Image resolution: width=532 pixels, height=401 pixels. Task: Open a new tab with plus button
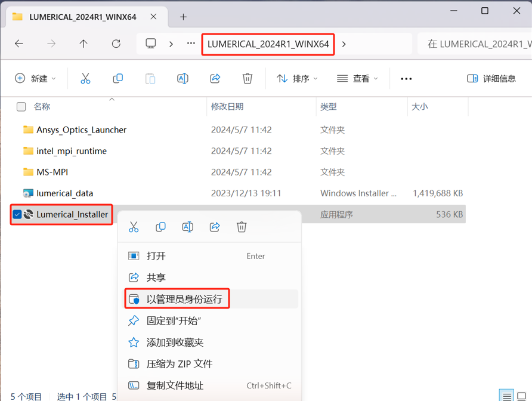[x=183, y=17]
